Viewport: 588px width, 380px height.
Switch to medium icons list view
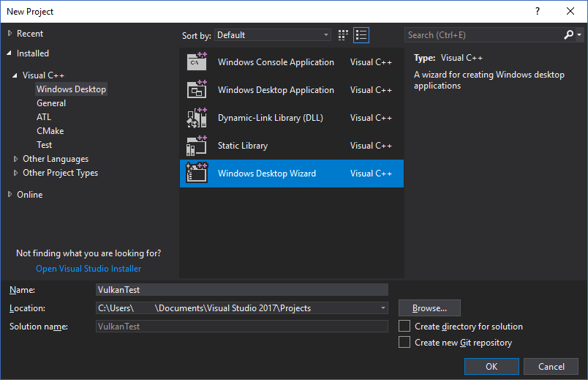click(x=361, y=35)
